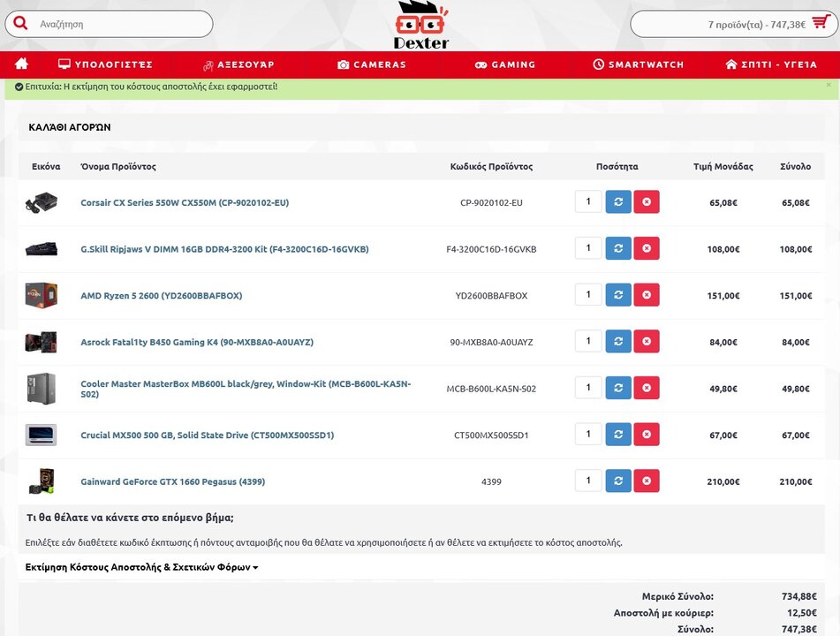Image resolution: width=840 pixels, height=636 pixels.
Task: Open the ΣΠΙΤΙ - ΥΓΕΙΑ menu
Action: [771, 64]
